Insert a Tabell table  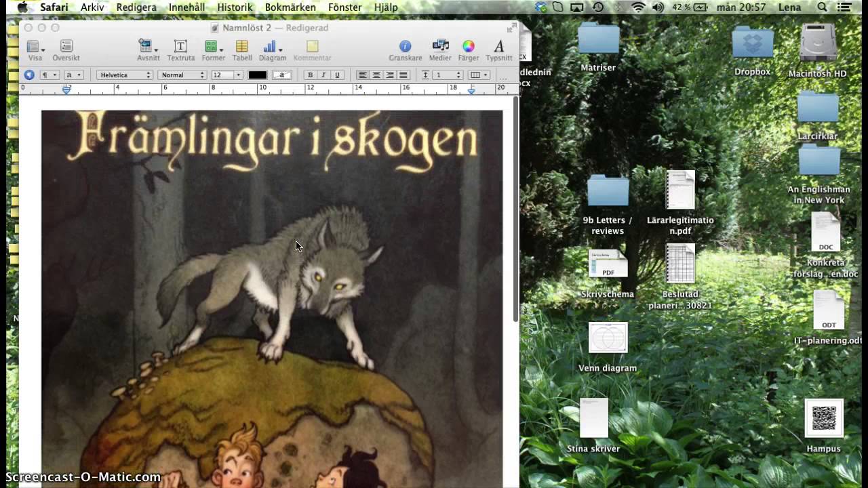[x=242, y=47]
